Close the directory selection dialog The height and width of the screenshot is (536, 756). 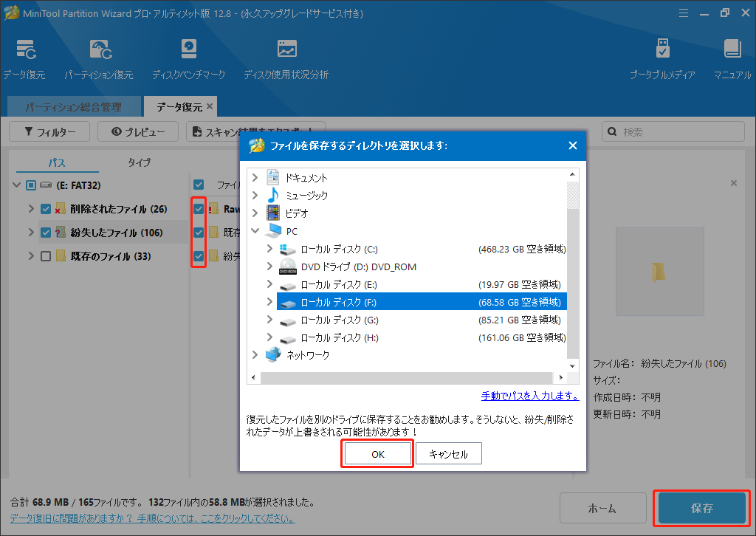(573, 145)
